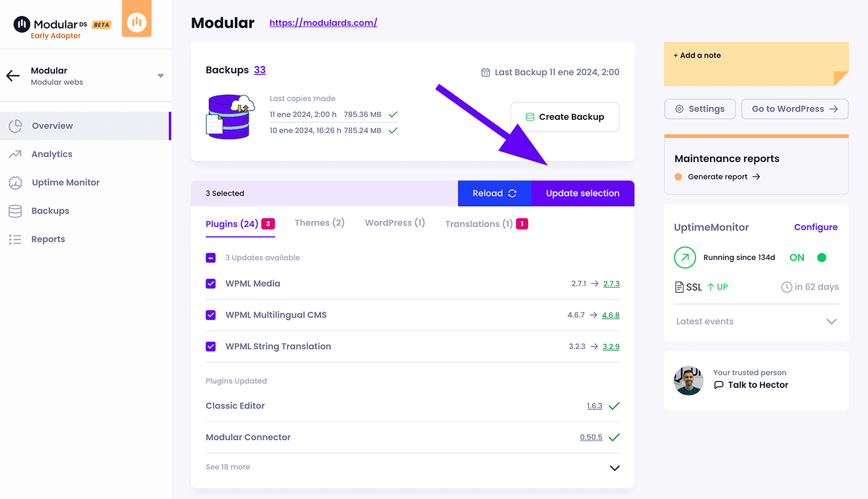Click Talk to Hector

[x=758, y=385]
